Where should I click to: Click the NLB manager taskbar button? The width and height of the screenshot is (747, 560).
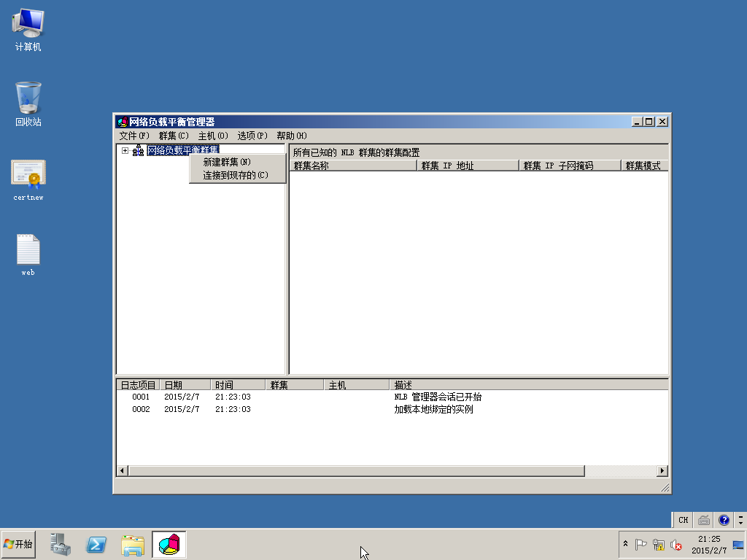[169, 544]
